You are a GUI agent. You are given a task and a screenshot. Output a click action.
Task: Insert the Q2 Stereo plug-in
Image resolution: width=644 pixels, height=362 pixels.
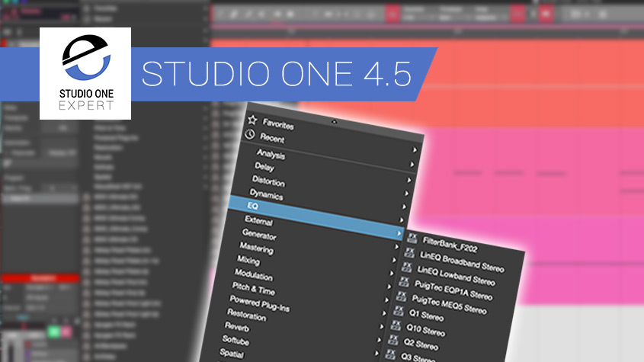pyautogui.click(x=421, y=344)
